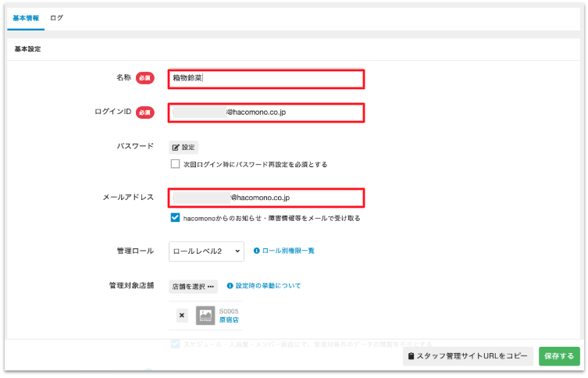Uncheck hacomonoからのお知らせ email notification checkbox

coord(176,219)
